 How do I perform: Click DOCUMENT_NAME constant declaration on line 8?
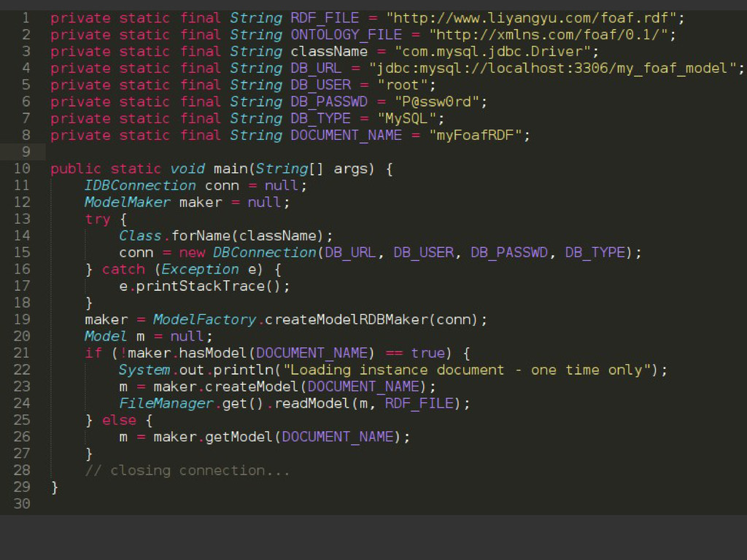pyautogui.click(x=347, y=135)
